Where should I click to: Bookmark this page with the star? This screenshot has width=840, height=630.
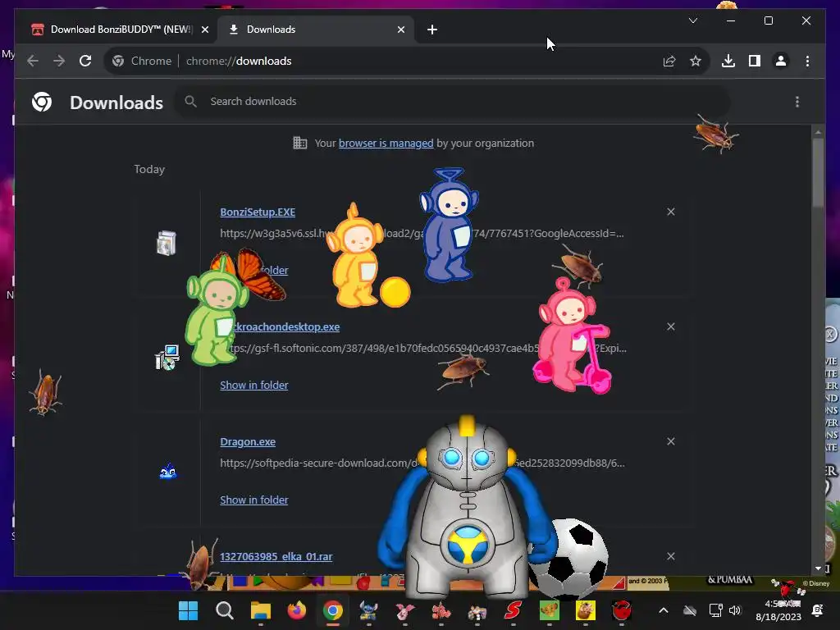pyautogui.click(x=696, y=61)
